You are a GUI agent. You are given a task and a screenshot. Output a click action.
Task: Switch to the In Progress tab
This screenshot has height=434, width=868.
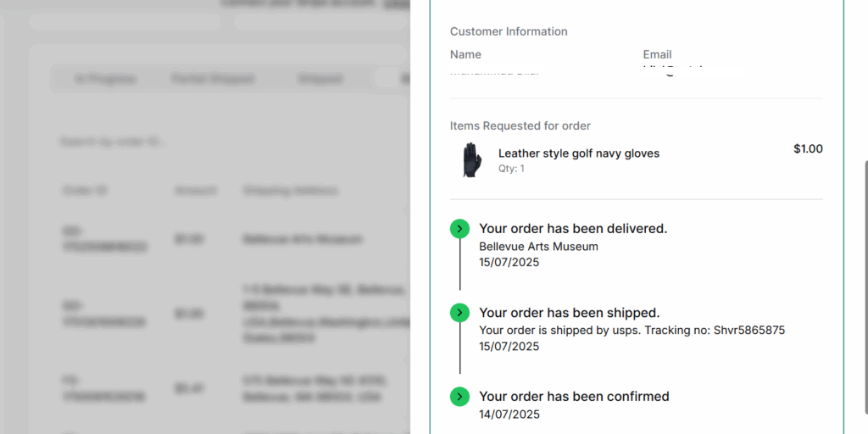(x=105, y=79)
